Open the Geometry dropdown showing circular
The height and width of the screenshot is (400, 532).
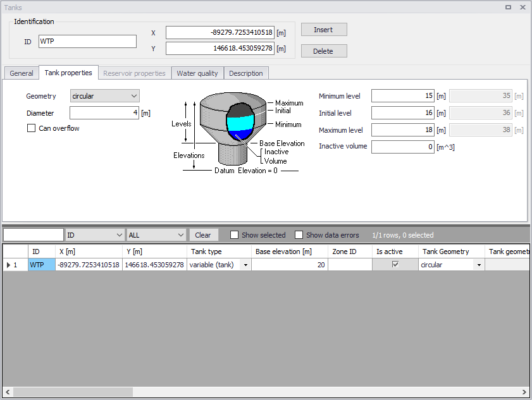pyautogui.click(x=105, y=96)
